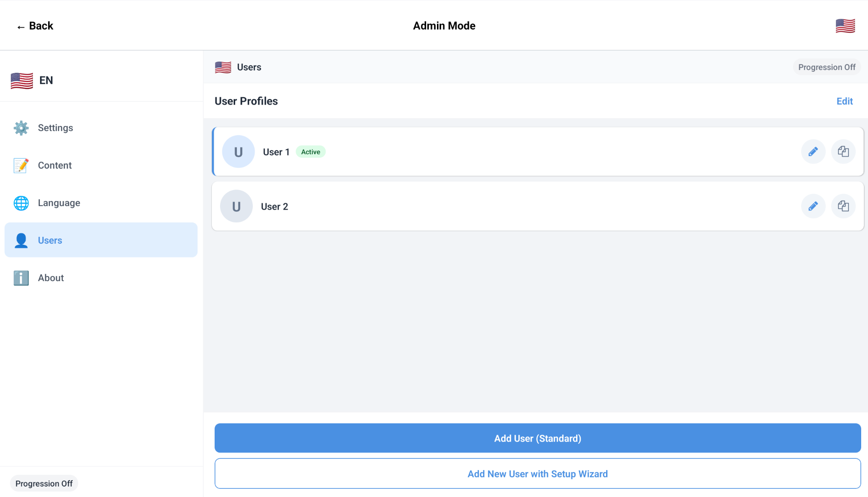Toggle Progression Off badge at sidebar bottom
The width and height of the screenshot is (868, 497).
(x=44, y=483)
